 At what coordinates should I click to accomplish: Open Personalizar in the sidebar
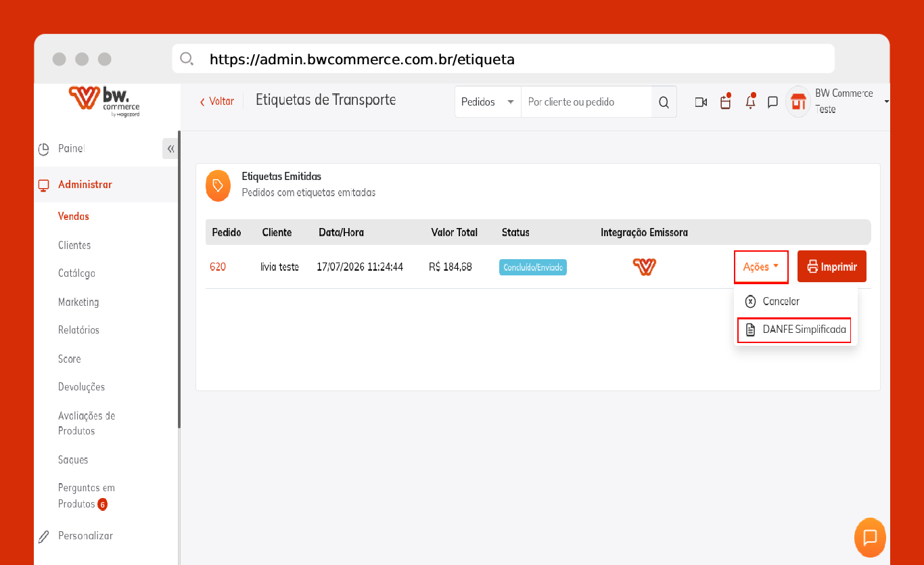point(85,536)
